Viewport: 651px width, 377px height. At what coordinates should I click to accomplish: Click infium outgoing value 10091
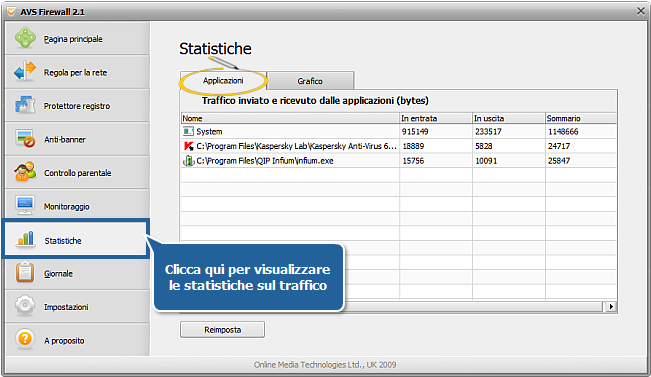pos(486,161)
